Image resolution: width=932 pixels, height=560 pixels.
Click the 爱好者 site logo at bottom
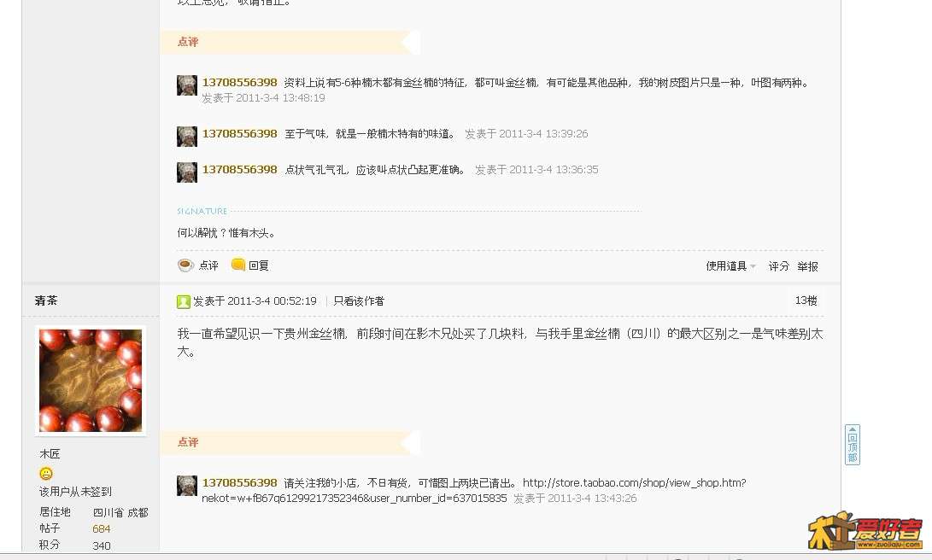click(x=865, y=531)
